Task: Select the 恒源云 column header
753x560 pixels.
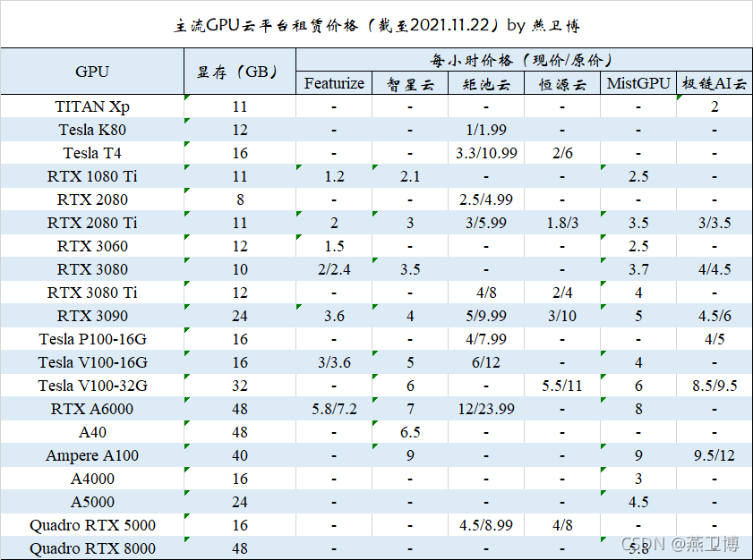Action: click(x=562, y=84)
